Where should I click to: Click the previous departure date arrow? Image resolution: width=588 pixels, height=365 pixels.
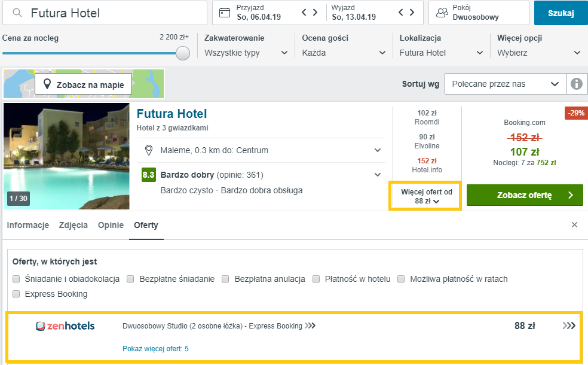(x=402, y=13)
